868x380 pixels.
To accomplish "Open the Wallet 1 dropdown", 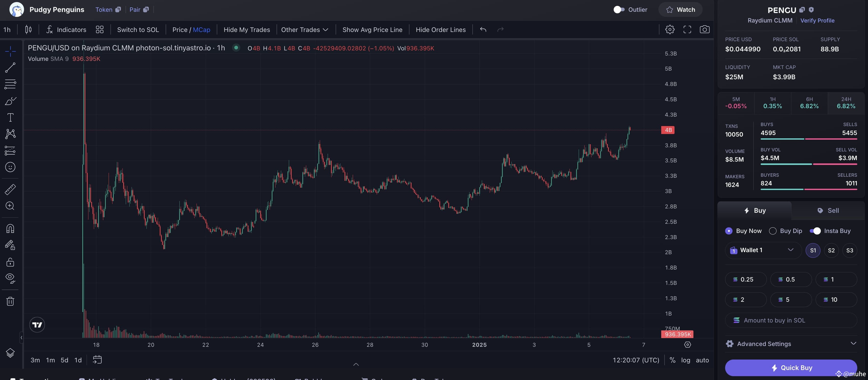I will 763,250.
